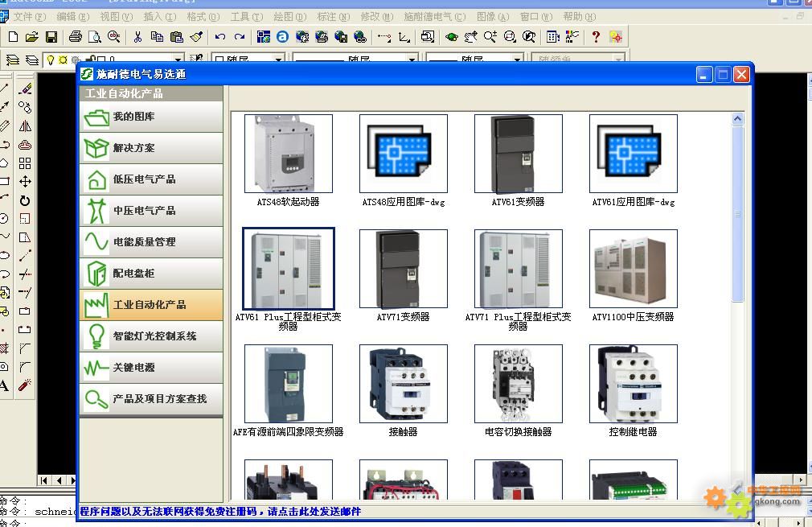812x527 pixels.
Task: Click the Zoom Realtime magnifier icon
Action: click(490, 37)
